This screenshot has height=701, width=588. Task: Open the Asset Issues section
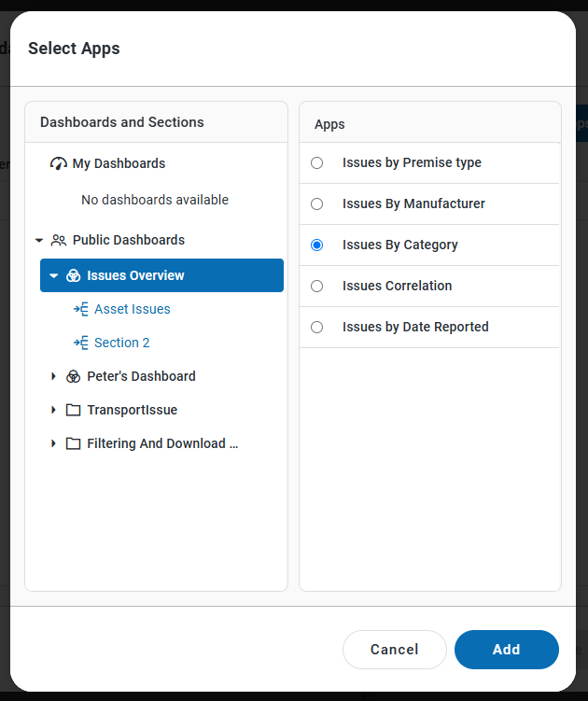tap(132, 309)
